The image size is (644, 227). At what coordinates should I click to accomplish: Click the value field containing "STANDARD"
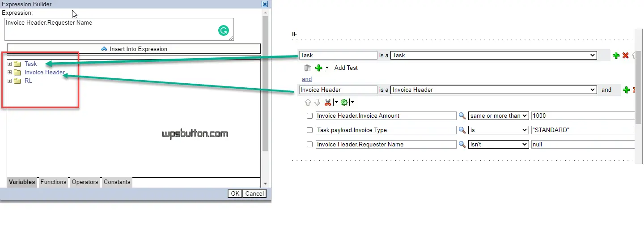tap(583, 130)
